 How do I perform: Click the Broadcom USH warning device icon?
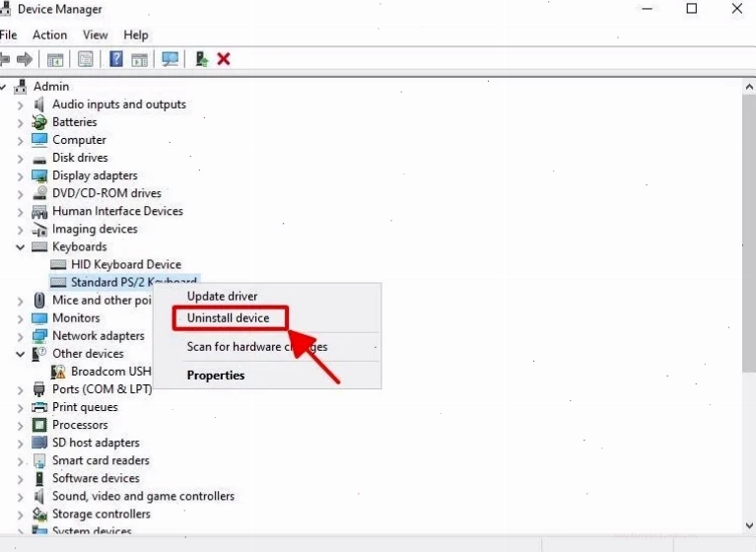coord(58,372)
